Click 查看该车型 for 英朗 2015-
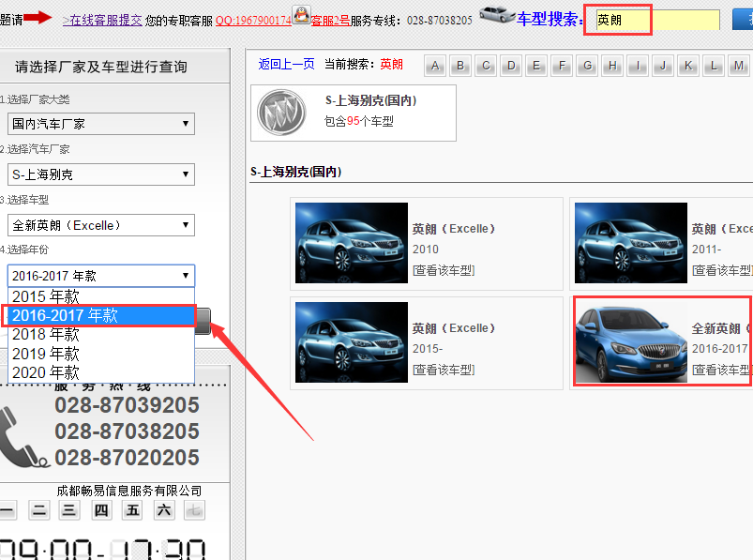Image resolution: width=753 pixels, height=560 pixels. pyautogui.click(x=444, y=370)
